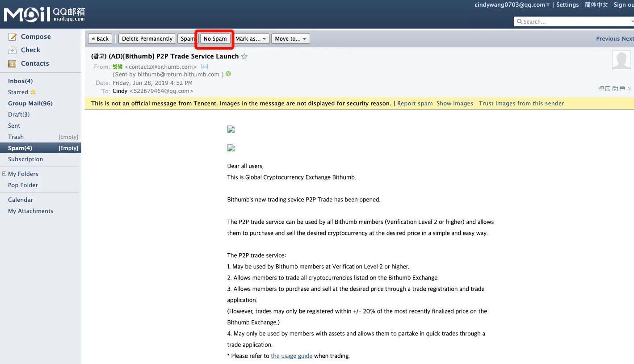The width and height of the screenshot is (634, 364).
Task: Open the Calendar
Action: (21, 200)
